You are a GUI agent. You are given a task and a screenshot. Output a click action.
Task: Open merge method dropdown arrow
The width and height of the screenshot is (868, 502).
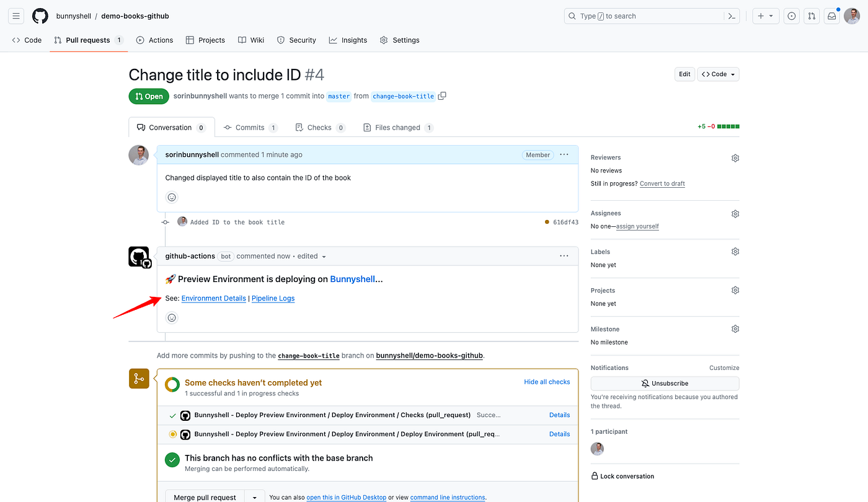tap(254, 497)
